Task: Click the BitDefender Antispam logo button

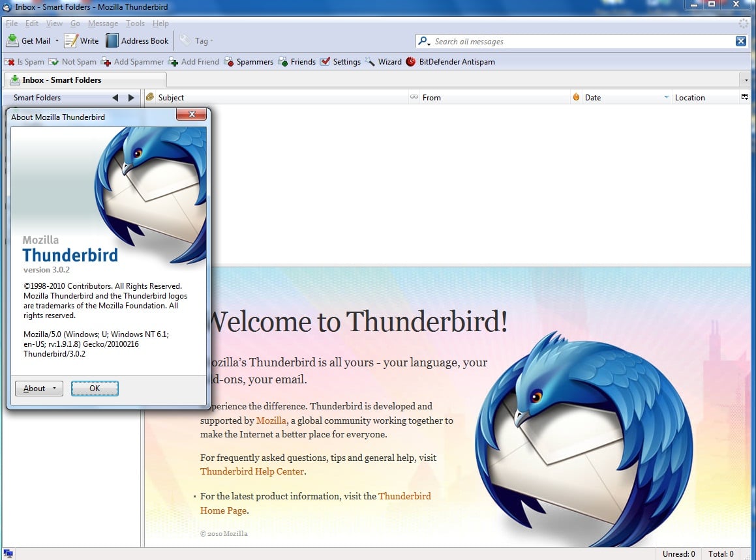Action: (x=411, y=62)
